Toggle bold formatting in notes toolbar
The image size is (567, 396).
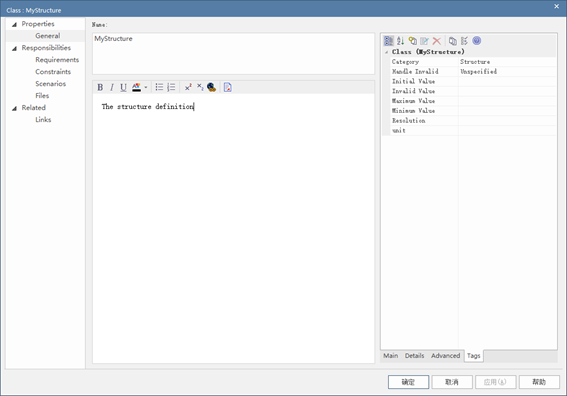(x=100, y=87)
